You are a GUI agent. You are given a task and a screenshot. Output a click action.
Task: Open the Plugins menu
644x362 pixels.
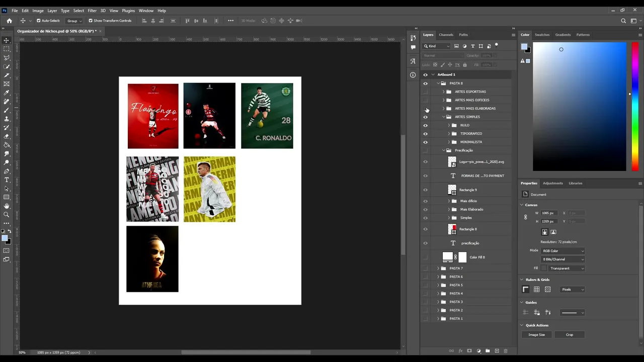coord(128,11)
